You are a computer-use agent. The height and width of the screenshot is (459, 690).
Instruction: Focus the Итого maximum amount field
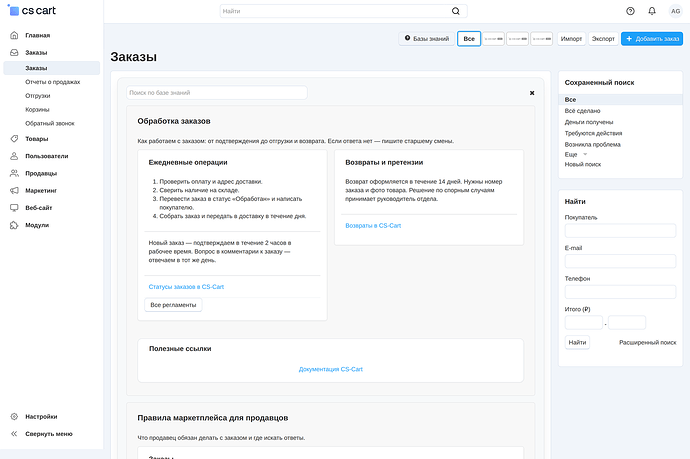point(627,322)
